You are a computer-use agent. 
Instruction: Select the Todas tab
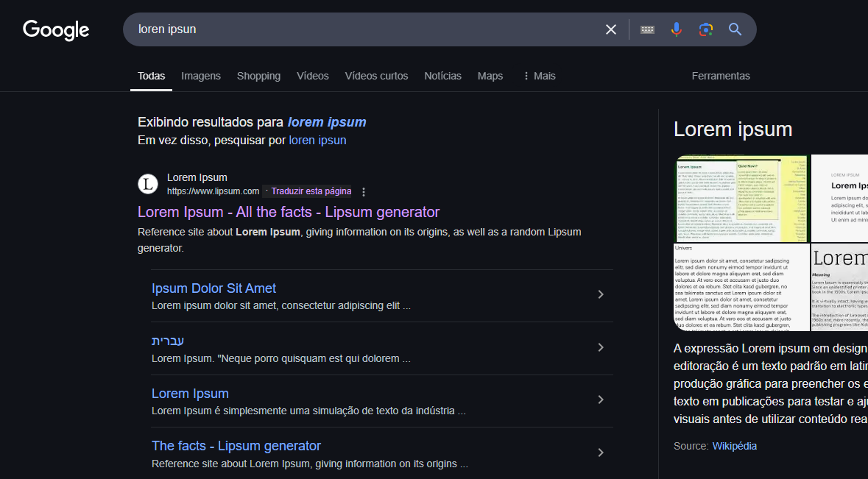tap(151, 76)
